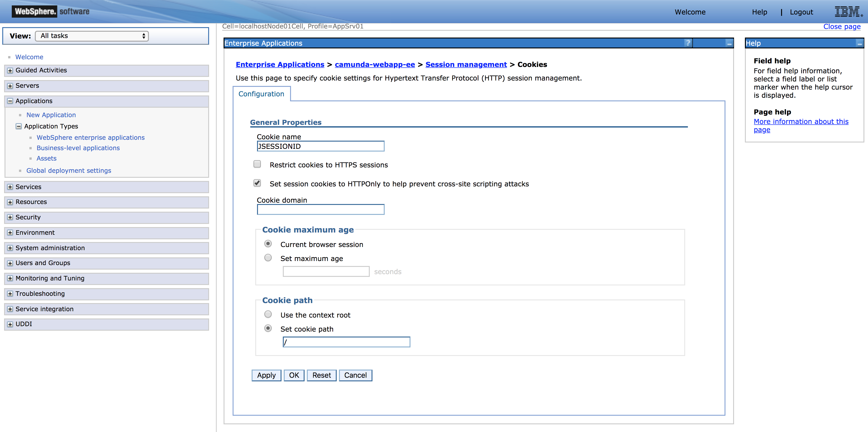The image size is (868, 432).
Task: Expand the Resources section
Action: [x=10, y=202]
